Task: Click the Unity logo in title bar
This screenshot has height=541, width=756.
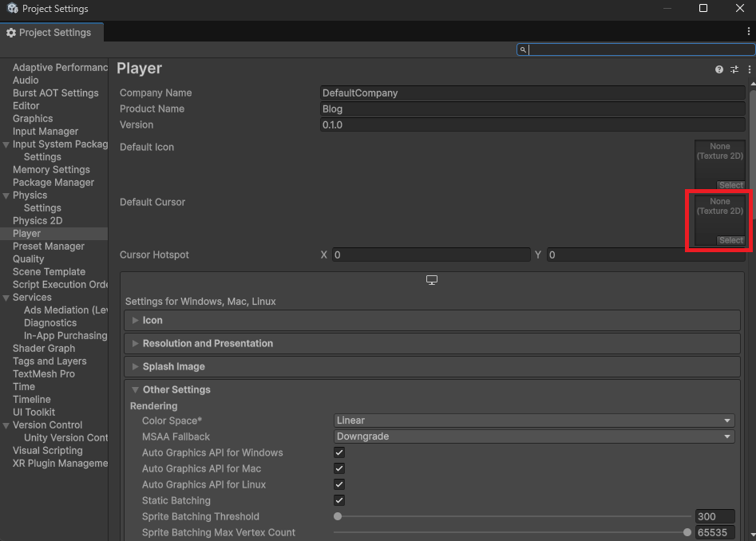Action: coord(13,9)
